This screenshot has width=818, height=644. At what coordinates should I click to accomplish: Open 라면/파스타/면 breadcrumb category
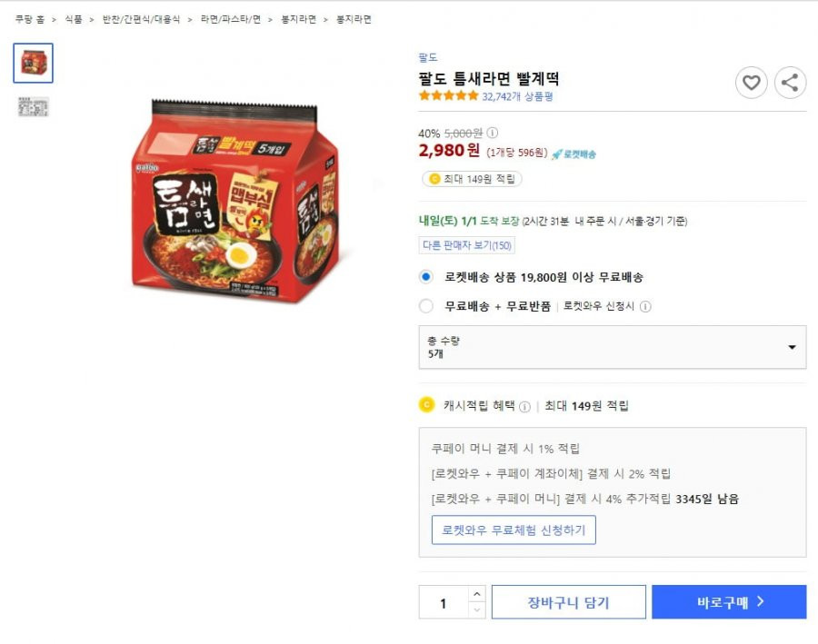[231, 19]
